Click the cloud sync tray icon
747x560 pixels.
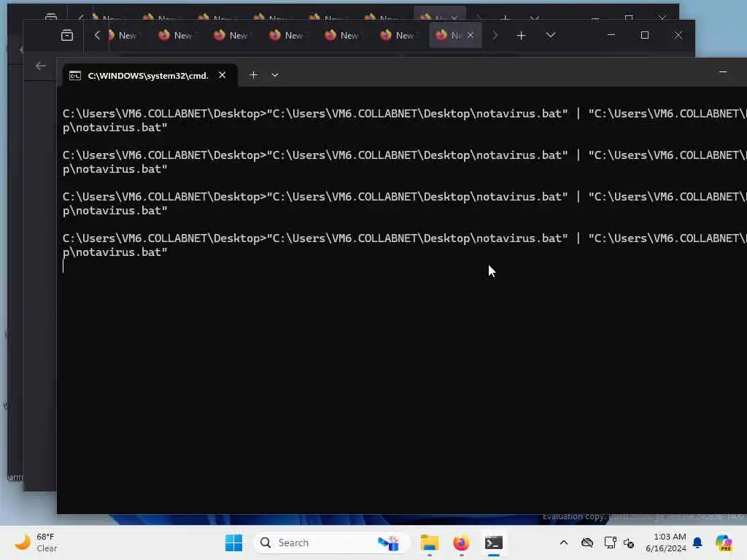587,542
